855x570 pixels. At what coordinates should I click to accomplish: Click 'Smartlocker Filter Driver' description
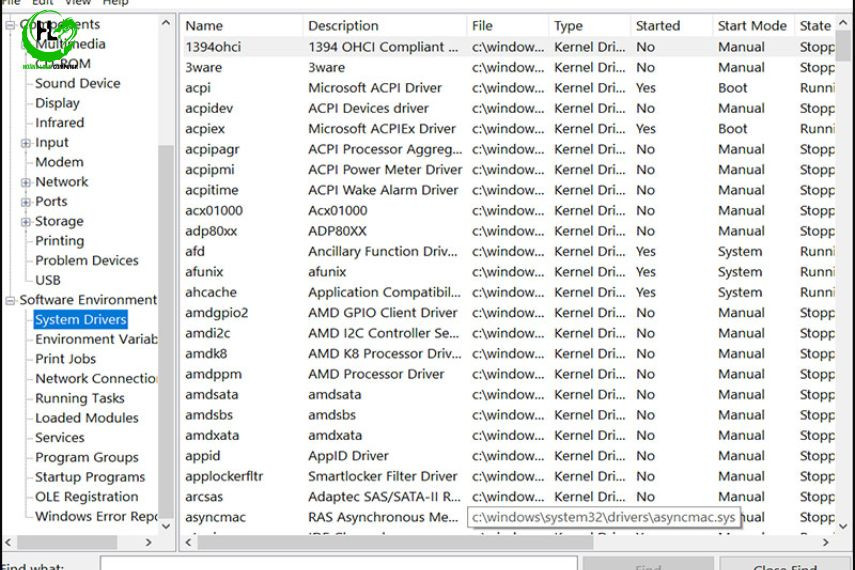[382, 477]
